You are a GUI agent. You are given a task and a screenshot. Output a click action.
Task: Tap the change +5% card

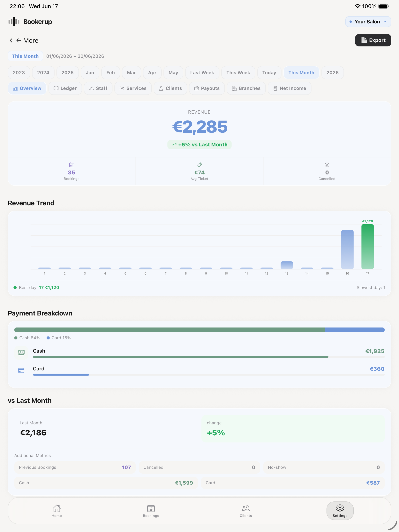tap(293, 429)
